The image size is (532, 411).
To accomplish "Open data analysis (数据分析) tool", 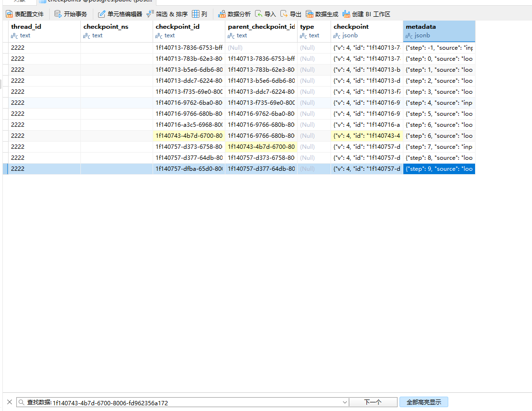I will [x=234, y=14].
